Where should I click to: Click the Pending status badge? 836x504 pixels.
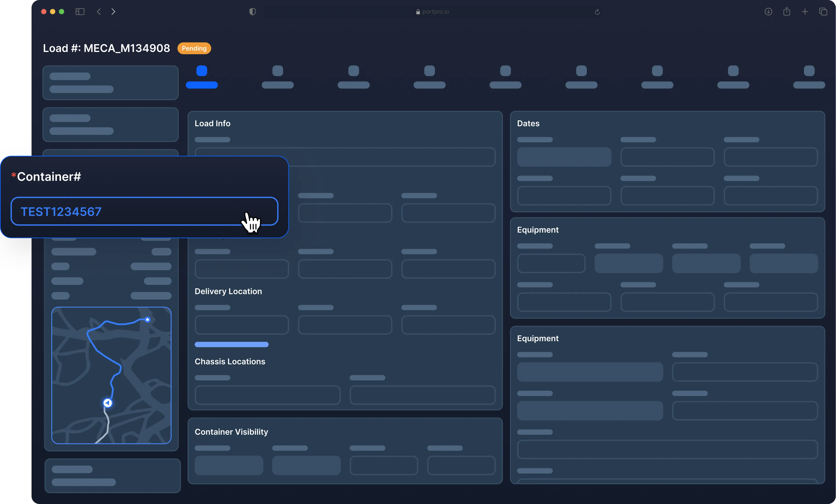194,48
